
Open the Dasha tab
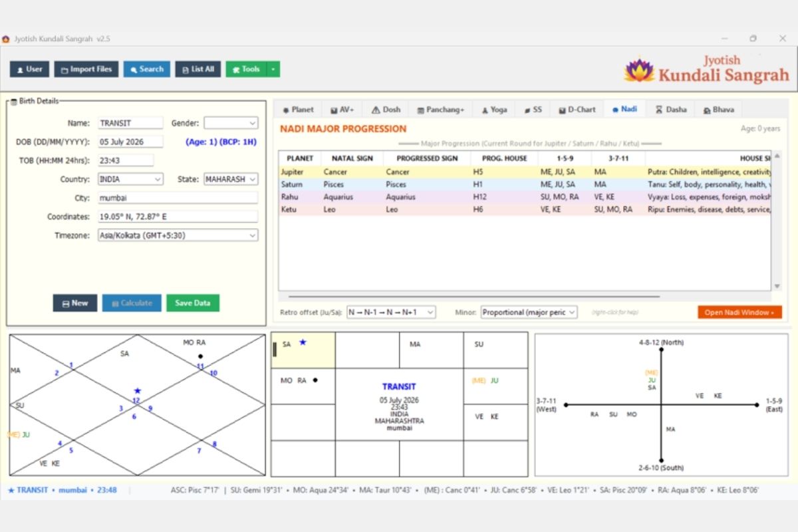pos(671,110)
